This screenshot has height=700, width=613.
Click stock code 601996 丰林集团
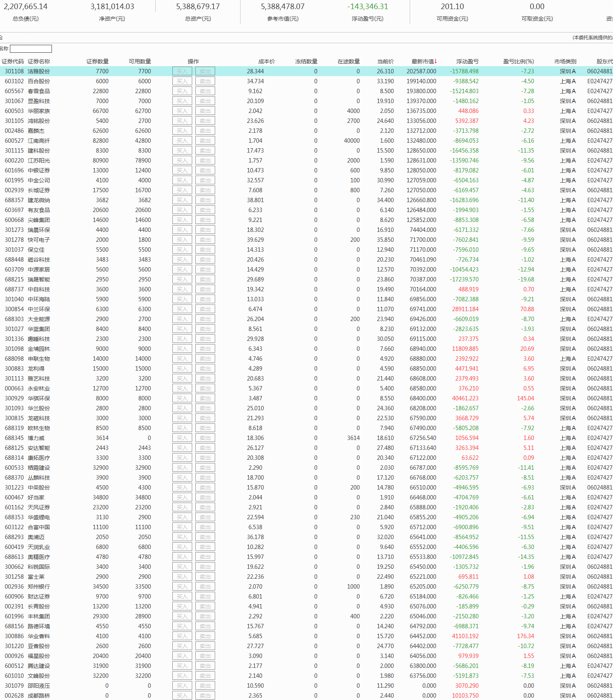coord(14,616)
